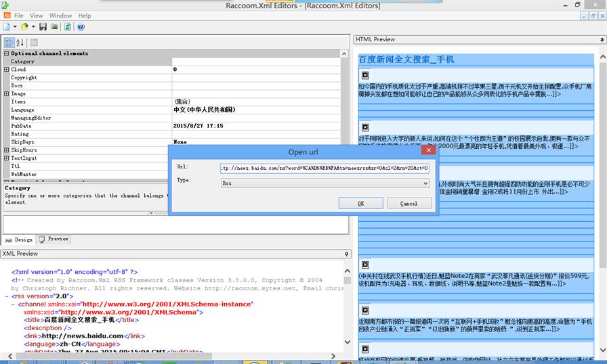Click the Category property row
The image size is (607, 364).
[x=172, y=62]
